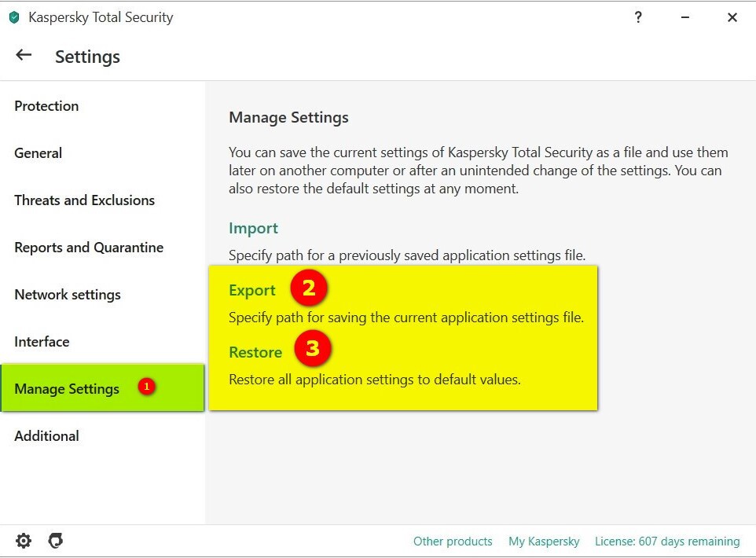Choose Manage Settings in the sidebar
The height and width of the screenshot is (558, 756).
click(67, 389)
